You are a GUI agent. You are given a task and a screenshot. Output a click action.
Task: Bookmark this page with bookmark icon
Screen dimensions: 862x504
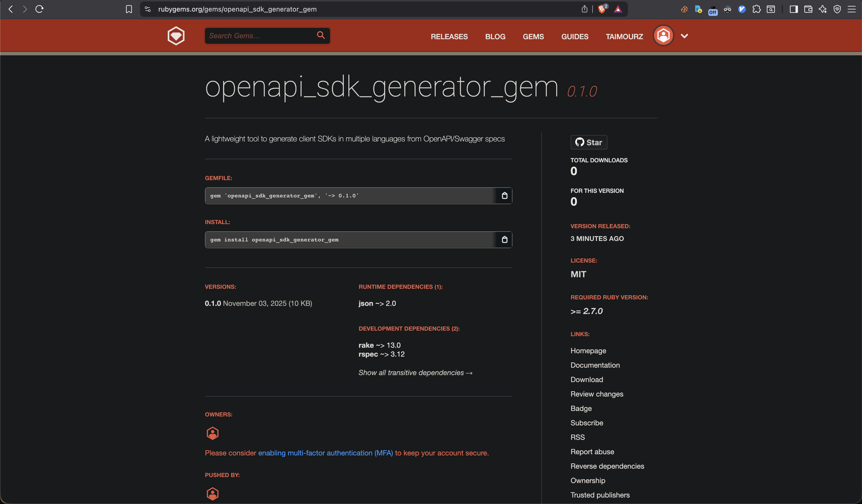[x=129, y=9]
